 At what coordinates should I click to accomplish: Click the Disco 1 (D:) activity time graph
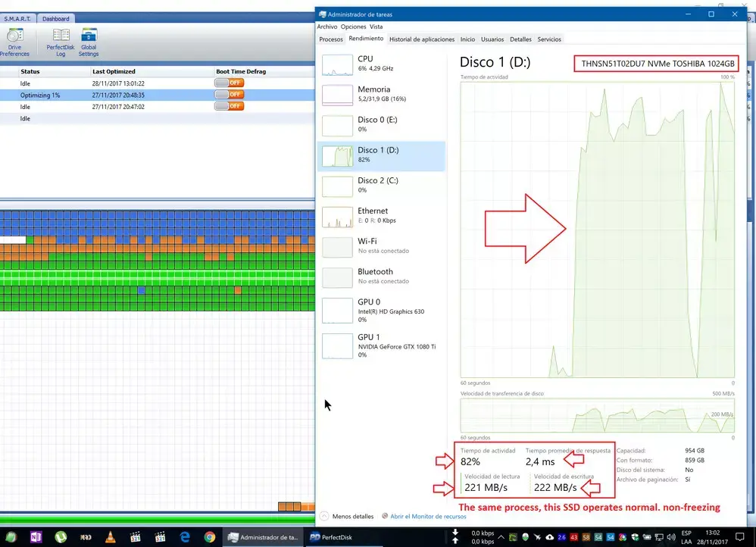click(x=598, y=230)
